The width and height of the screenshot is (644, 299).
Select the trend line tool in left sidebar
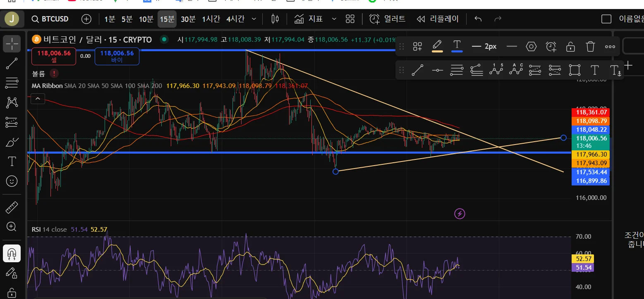click(x=12, y=63)
